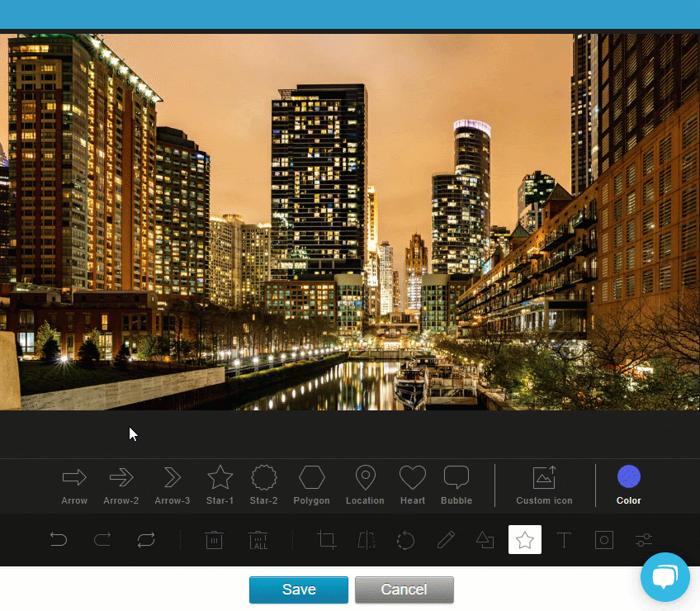This screenshot has width=700, height=611.
Task: Select the Arrow shape
Action: coord(73,485)
